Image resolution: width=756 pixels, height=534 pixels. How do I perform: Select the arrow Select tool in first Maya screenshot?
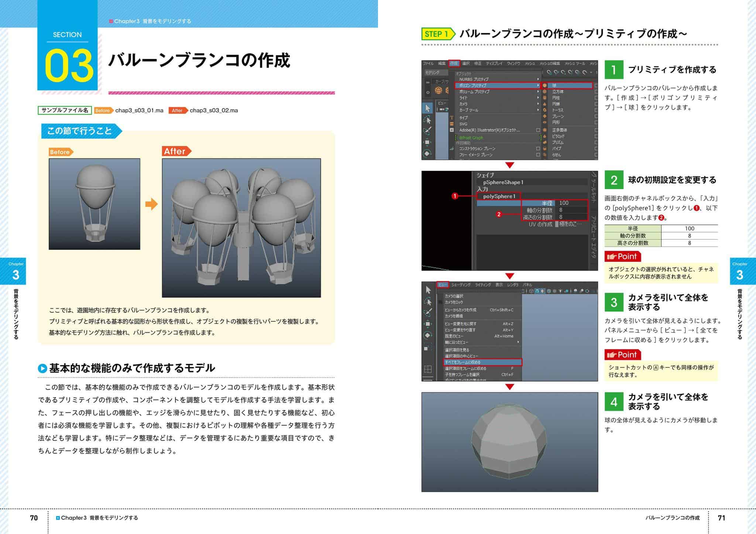(427, 108)
